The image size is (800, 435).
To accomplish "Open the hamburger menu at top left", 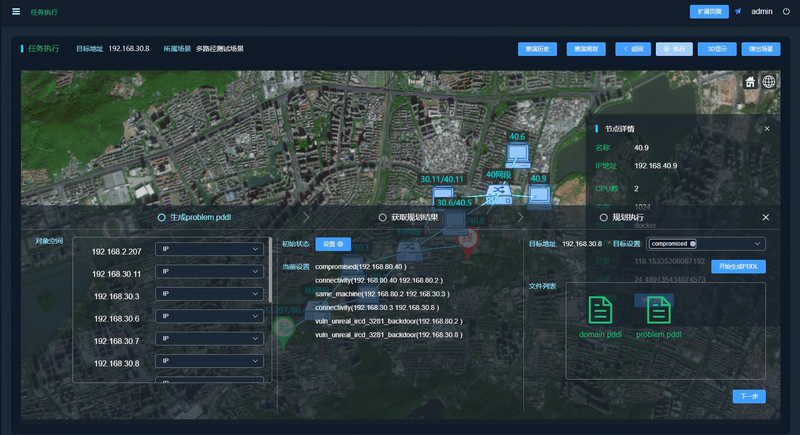I will coord(16,11).
